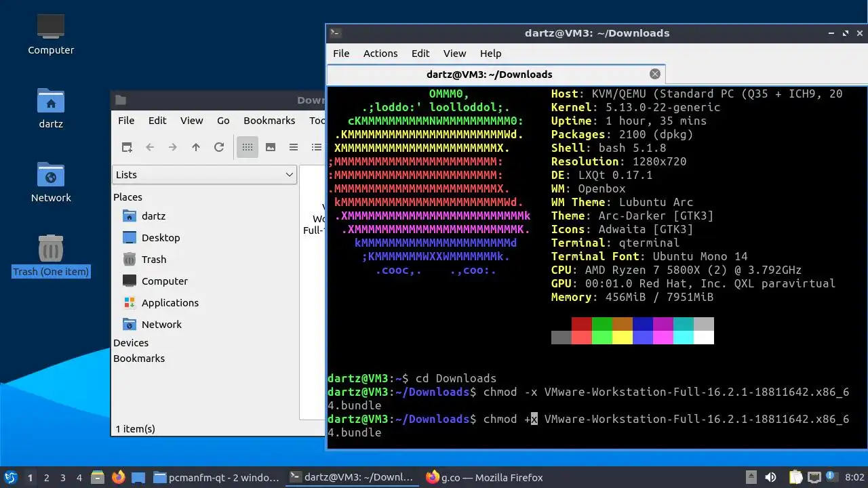Viewport: 868px width, 488px height.
Task: Open Actions menu in qterminal
Action: [x=380, y=54]
